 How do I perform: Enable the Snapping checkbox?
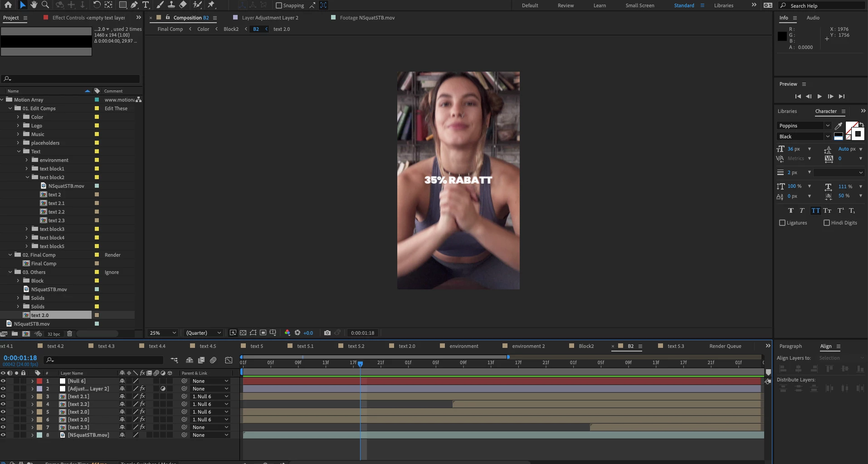click(279, 5)
